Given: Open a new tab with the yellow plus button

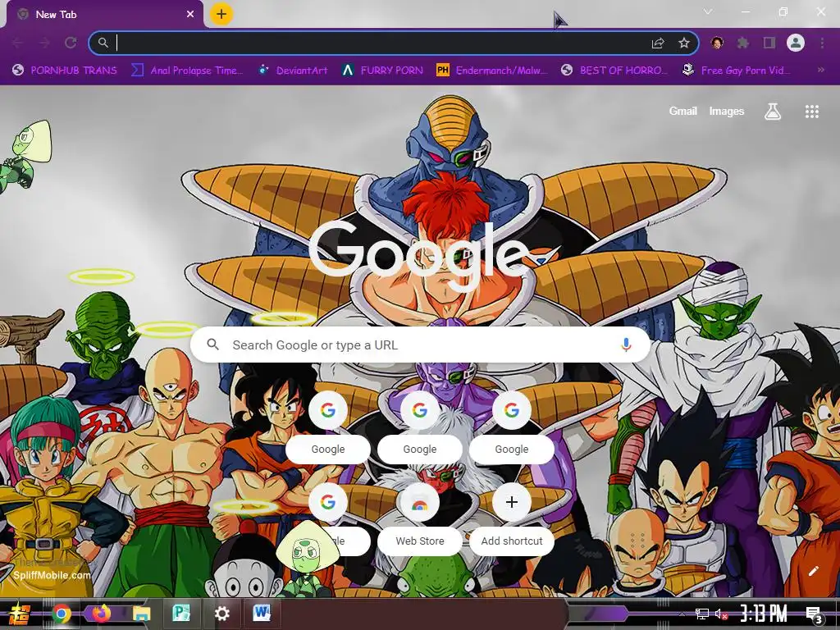Looking at the screenshot, I should click(x=221, y=15).
